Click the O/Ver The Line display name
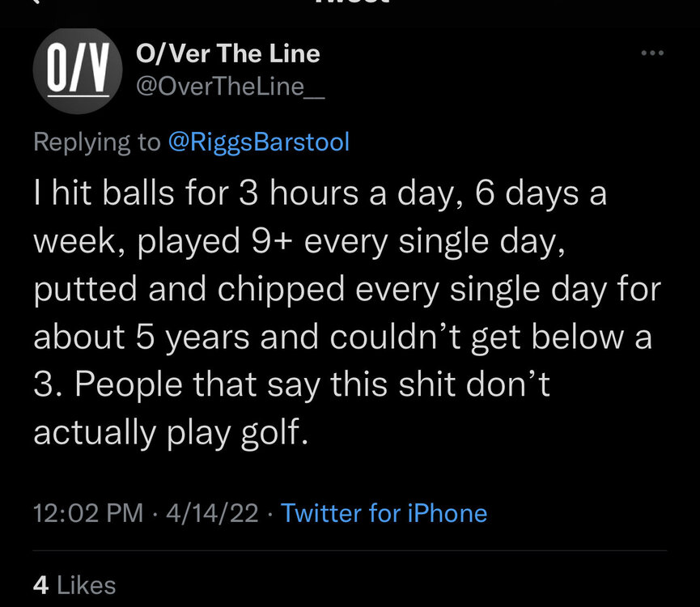This screenshot has width=700, height=607. (227, 54)
